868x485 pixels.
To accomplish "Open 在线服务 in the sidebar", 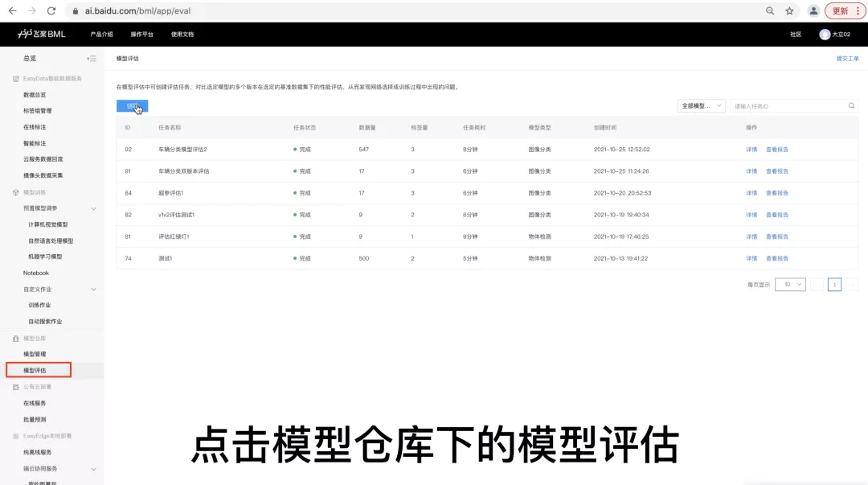I will point(35,404).
